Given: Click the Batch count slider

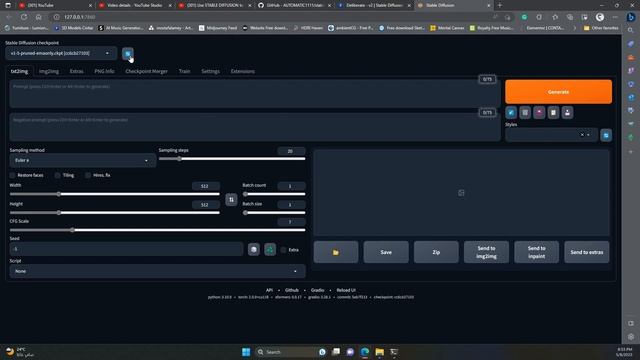Looking at the screenshot, I should [274, 194].
